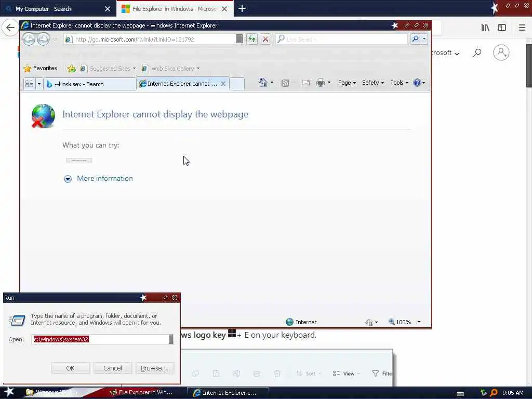Open the tab list dropdown arrow
532x399 pixels.
(x=39, y=84)
